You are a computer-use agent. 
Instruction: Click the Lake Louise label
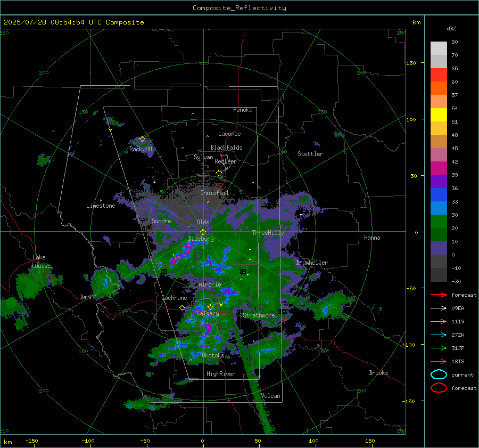click(x=41, y=262)
